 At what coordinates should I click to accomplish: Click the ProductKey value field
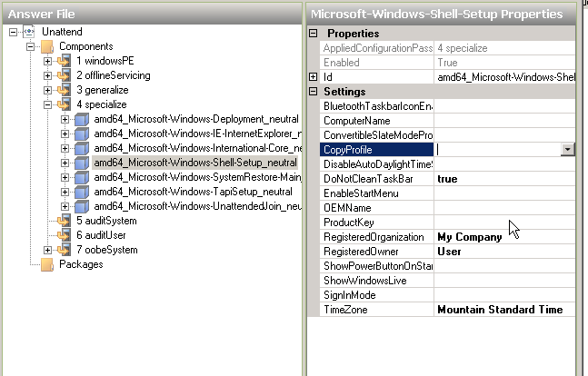pos(504,223)
